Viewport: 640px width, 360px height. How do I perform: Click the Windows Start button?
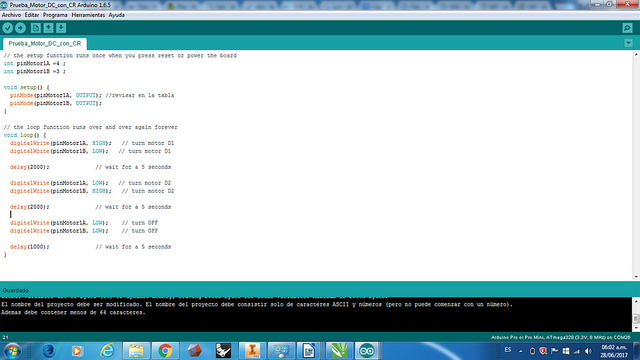(x=13, y=351)
